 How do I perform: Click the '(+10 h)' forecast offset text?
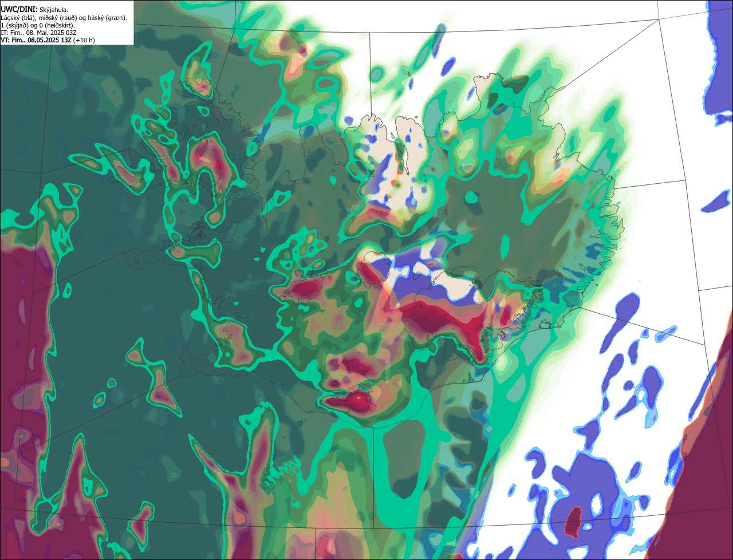(84, 40)
